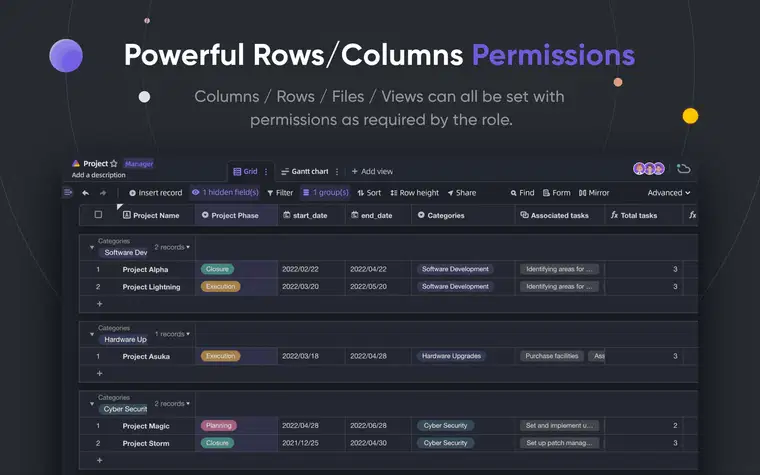760x475 pixels.
Task: Click Set up patch manag... task
Action: point(559,443)
